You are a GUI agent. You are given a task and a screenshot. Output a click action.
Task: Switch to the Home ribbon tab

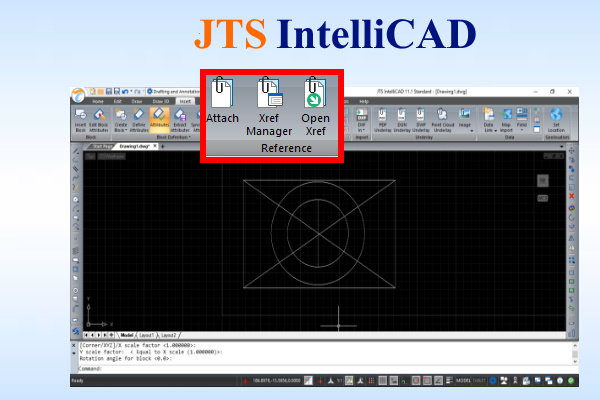(98, 101)
